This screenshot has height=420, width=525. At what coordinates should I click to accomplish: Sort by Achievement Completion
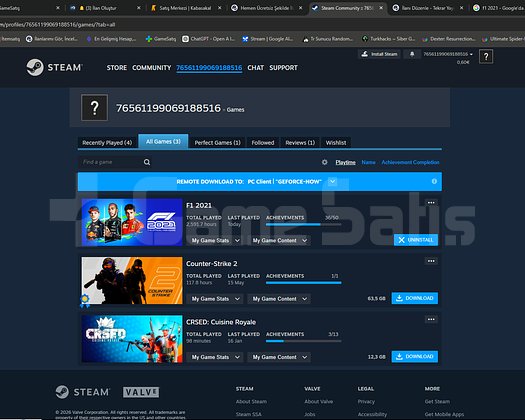410,162
